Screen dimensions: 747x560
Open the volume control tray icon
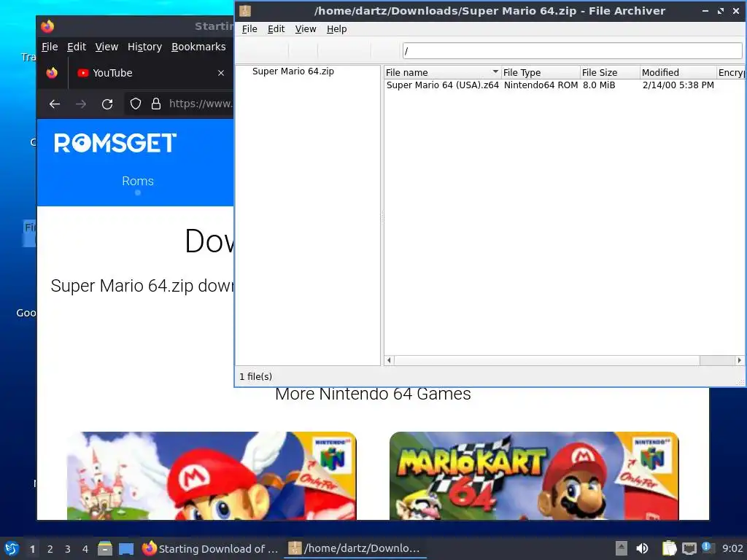642,548
